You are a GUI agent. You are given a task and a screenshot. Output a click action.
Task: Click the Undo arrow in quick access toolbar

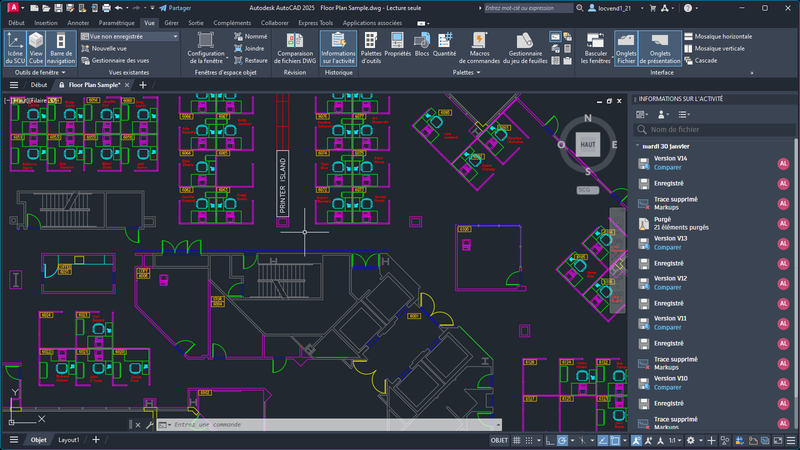(x=119, y=8)
